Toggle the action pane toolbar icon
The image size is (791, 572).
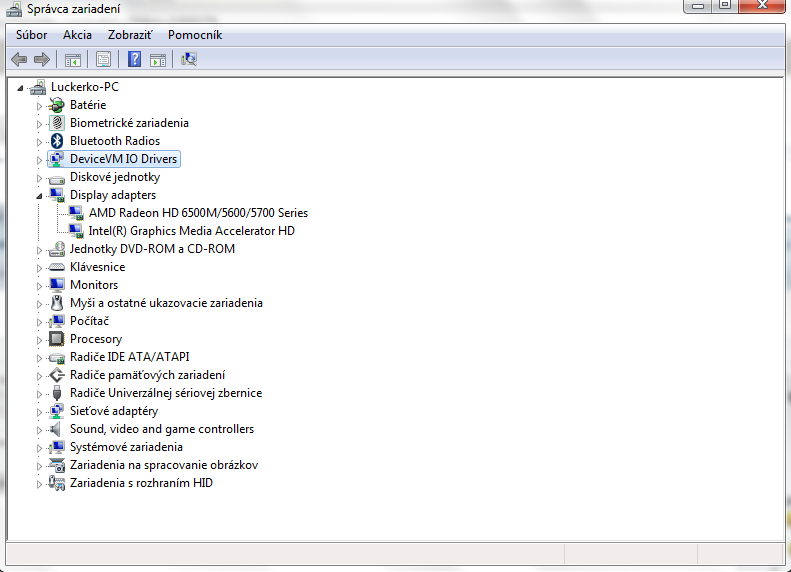tap(158, 60)
